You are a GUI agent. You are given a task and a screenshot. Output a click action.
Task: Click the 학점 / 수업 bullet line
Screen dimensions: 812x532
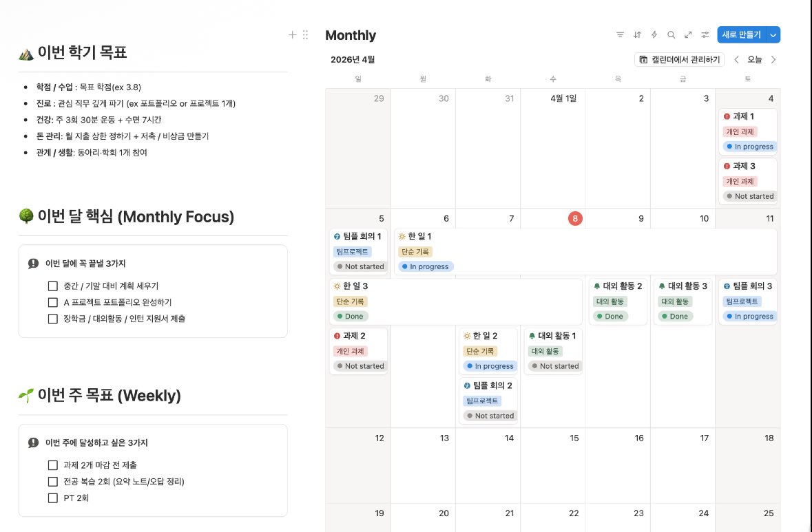click(89, 87)
